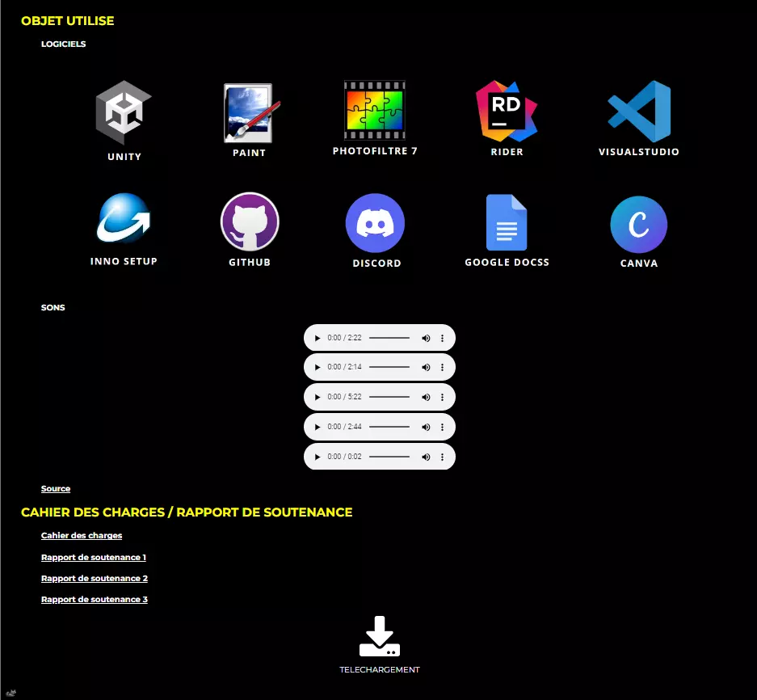
Task: Click the INNO SETUP caption
Action: 124,261
